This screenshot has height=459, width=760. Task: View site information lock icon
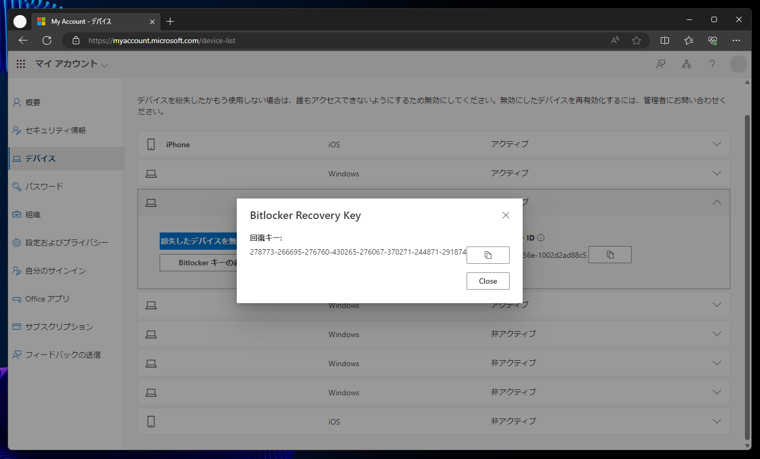coord(76,41)
